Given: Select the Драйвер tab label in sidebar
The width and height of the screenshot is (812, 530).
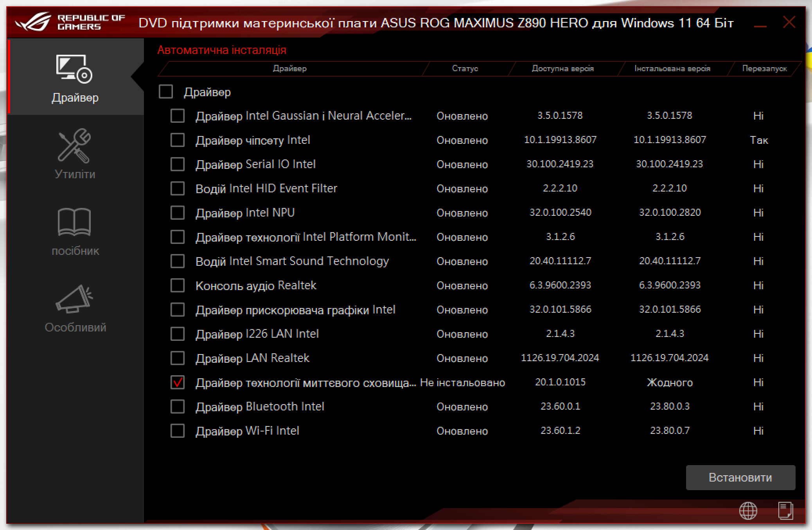Looking at the screenshot, I should (75, 97).
